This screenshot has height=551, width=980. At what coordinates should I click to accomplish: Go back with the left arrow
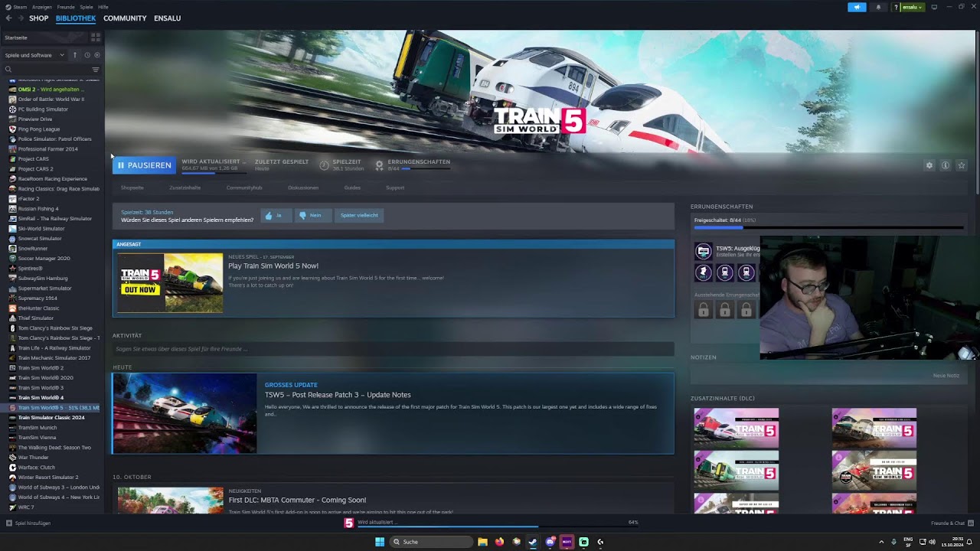click(x=8, y=18)
